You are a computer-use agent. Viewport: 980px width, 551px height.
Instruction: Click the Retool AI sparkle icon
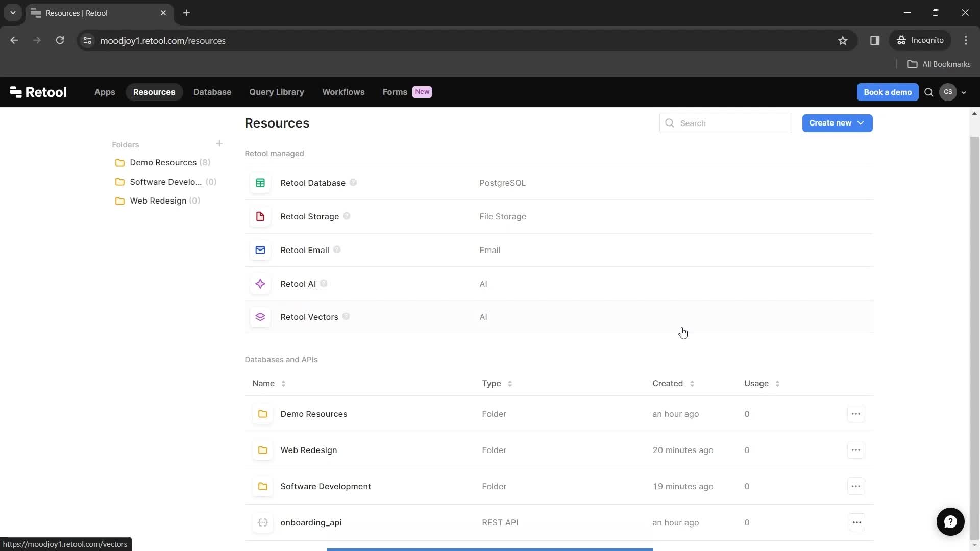pos(260,284)
